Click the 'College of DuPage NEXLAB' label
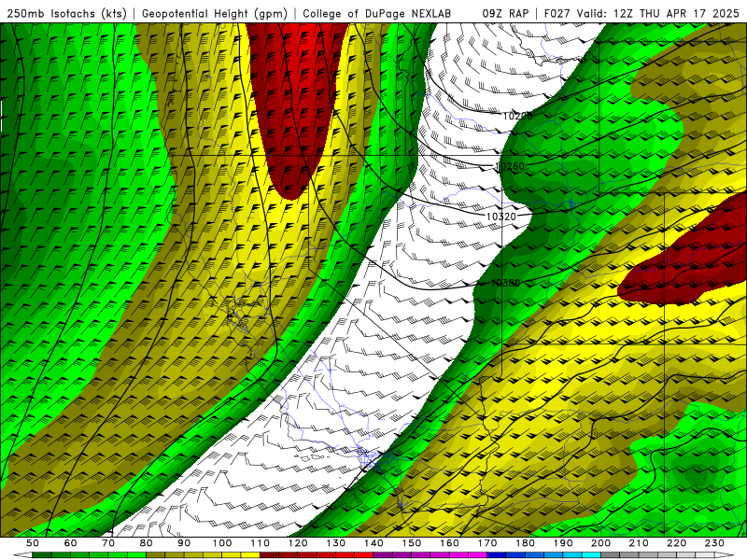 point(376,13)
